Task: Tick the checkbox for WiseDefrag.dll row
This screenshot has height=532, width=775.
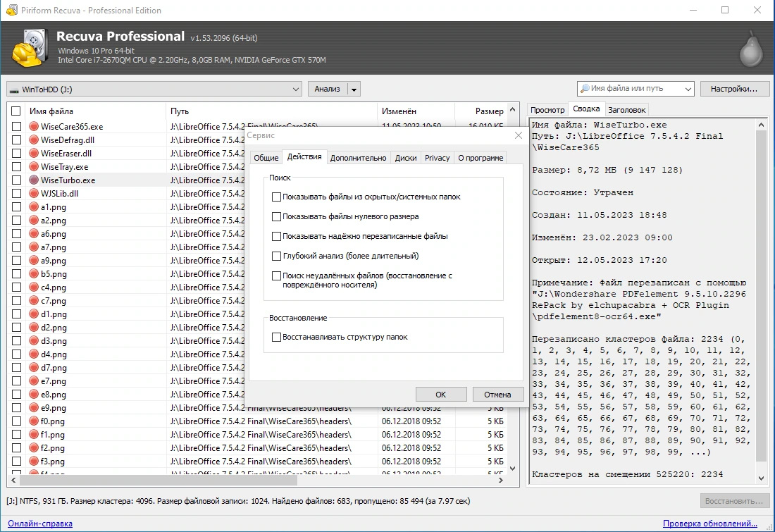Action: tap(16, 140)
